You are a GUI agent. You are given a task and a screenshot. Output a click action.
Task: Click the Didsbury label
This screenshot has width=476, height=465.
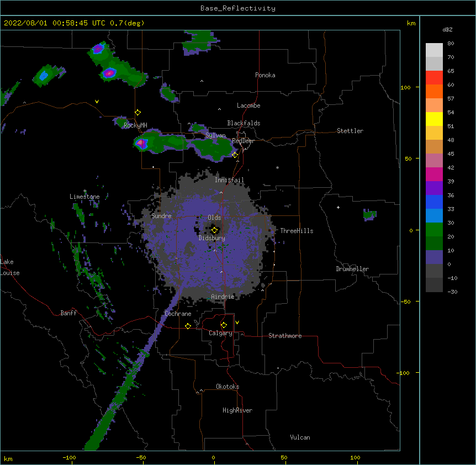[212, 238]
